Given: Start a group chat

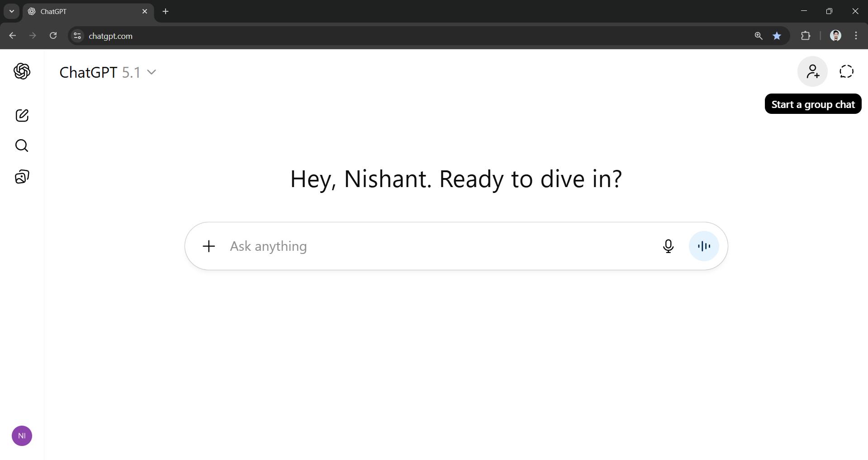Looking at the screenshot, I should pos(812,71).
